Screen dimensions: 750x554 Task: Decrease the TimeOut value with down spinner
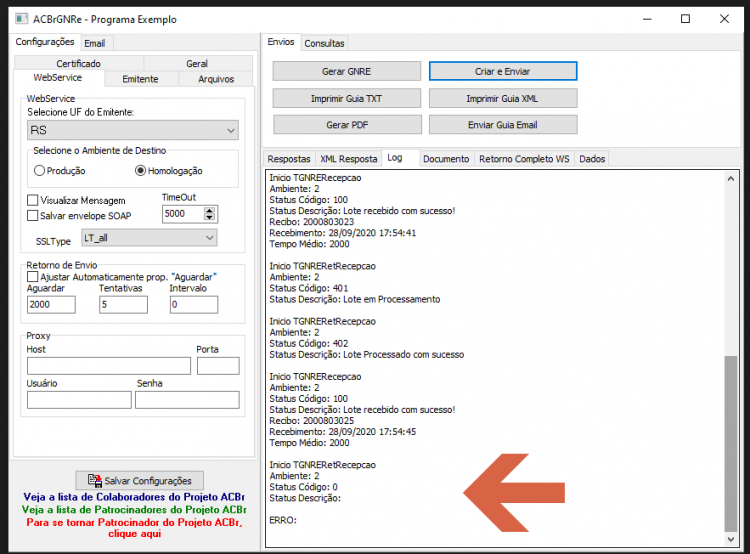coord(210,217)
